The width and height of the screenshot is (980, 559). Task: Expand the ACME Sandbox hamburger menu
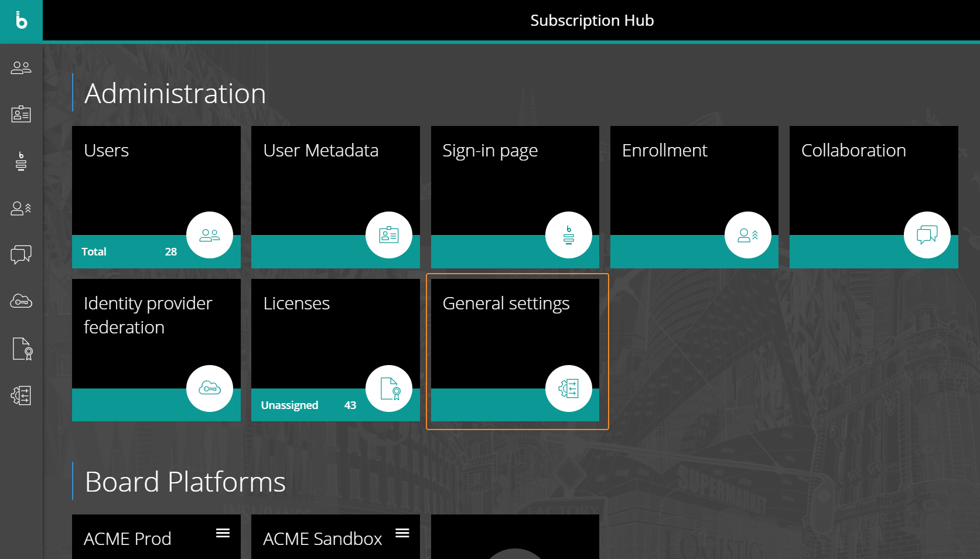tap(402, 533)
